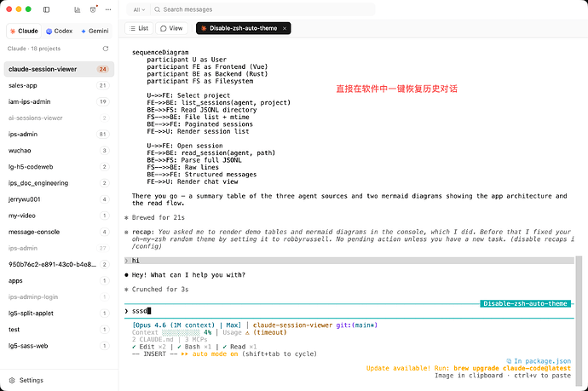Select the apps project
The width and height of the screenshot is (588, 391).
click(x=59, y=281)
